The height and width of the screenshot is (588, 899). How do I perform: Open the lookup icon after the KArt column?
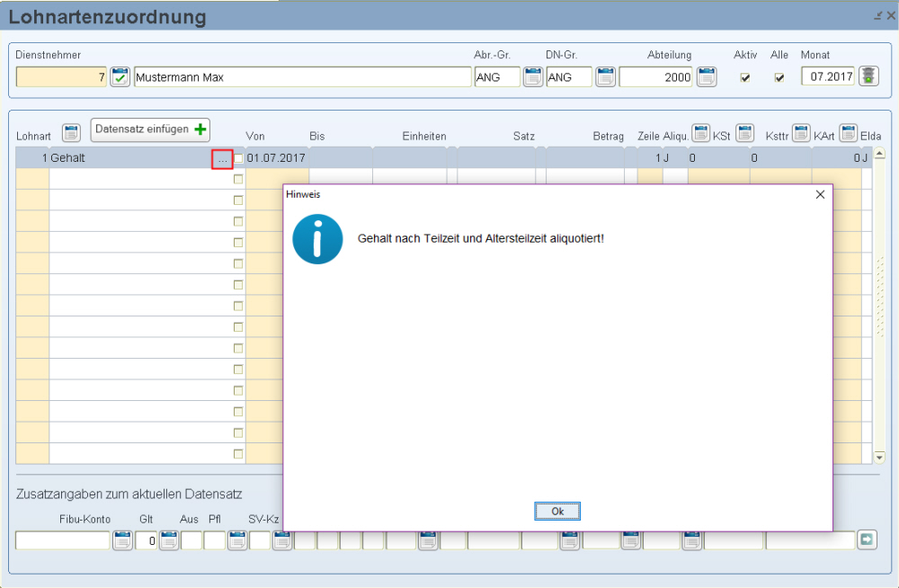click(849, 132)
